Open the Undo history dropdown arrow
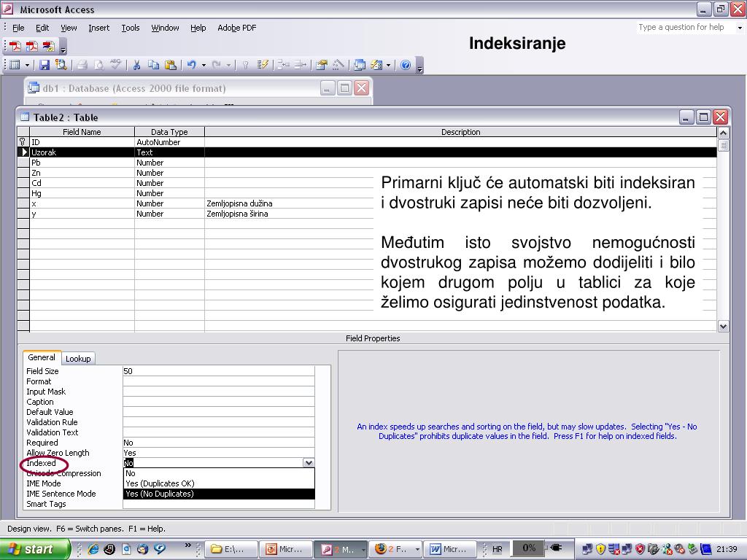 (x=204, y=65)
